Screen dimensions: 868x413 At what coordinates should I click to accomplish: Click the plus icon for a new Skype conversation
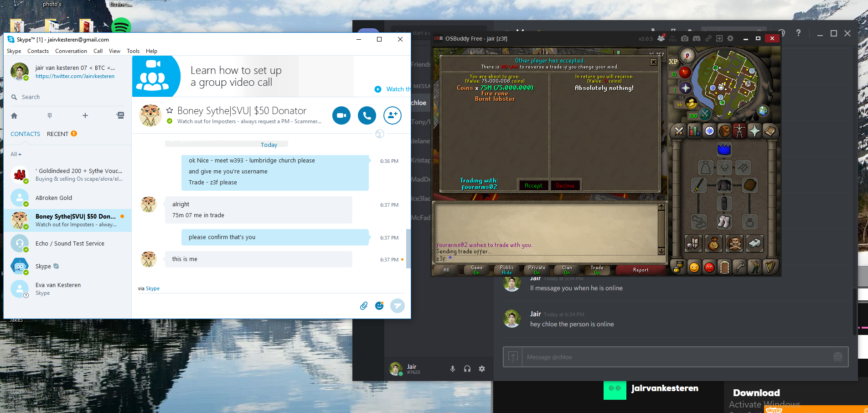[85, 115]
